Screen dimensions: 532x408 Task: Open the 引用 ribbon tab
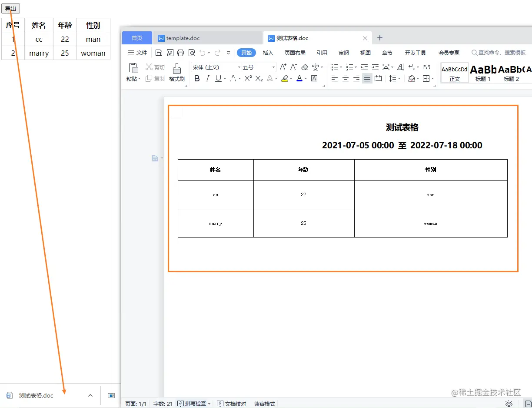[322, 53]
